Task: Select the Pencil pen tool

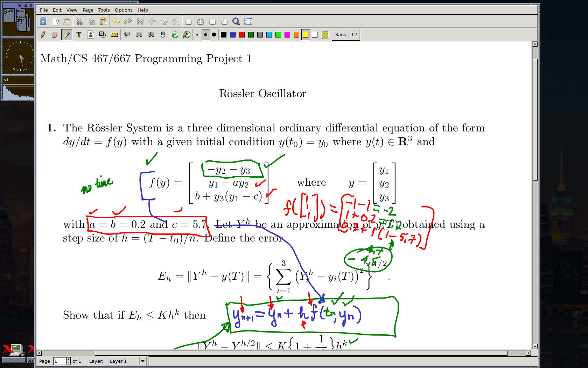Action: coord(43,35)
